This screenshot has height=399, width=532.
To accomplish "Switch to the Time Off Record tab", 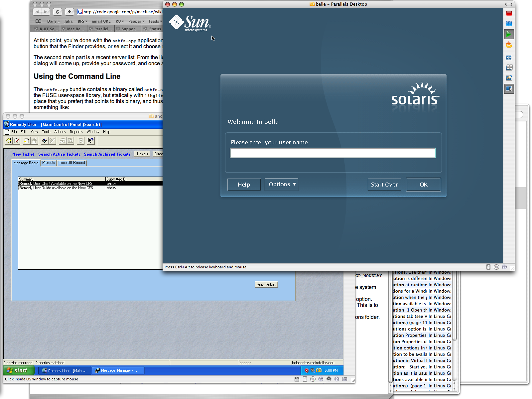I will click(x=72, y=163).
